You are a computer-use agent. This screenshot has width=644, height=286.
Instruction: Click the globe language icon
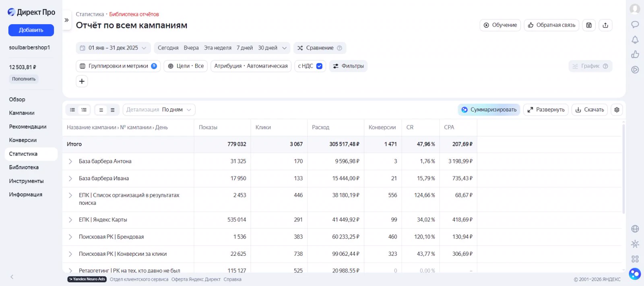tap(635, 229)
